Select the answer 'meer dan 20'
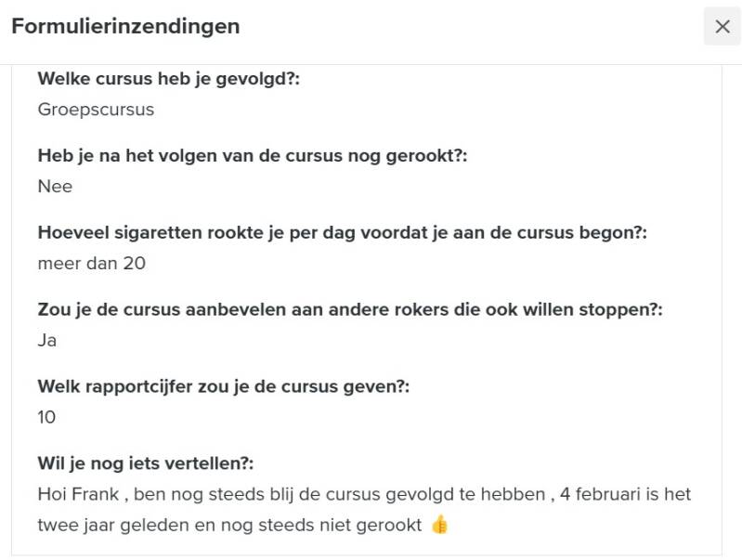The width and height of the screenshot is (742, 560). (x=91, y=264)
